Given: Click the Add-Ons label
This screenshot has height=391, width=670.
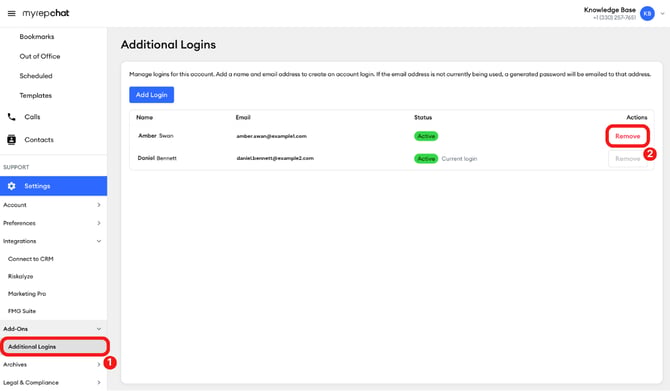Looking at the screenshot, I should (15, 329).
